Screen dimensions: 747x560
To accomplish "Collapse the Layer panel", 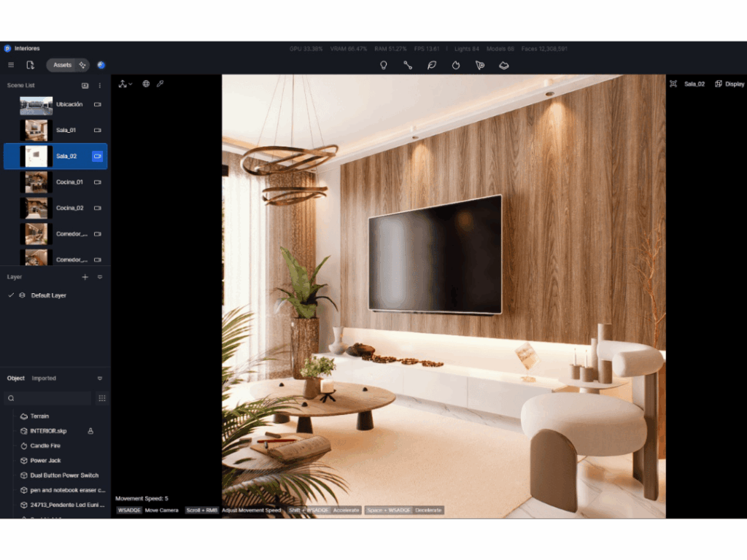I will tap(99, 277).
